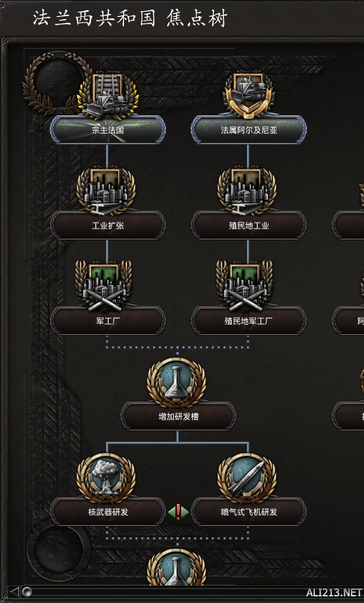Click the arms factory icon above 军工厂
The height and width of the screenshot is (603, 364).
click(x=104, y=286)
